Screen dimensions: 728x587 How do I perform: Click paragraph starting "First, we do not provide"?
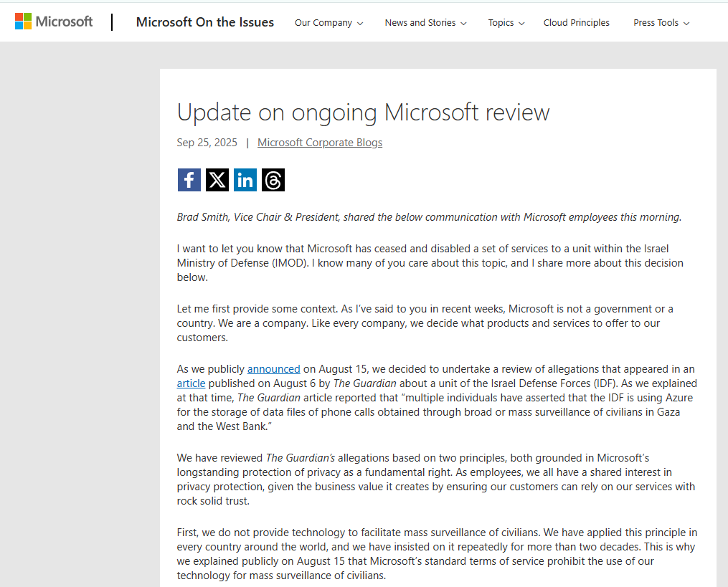pos(436,554)
